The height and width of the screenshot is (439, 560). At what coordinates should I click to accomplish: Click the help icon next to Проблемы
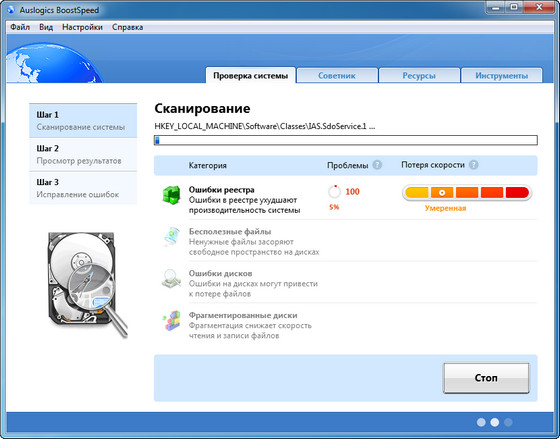(377, 165)
